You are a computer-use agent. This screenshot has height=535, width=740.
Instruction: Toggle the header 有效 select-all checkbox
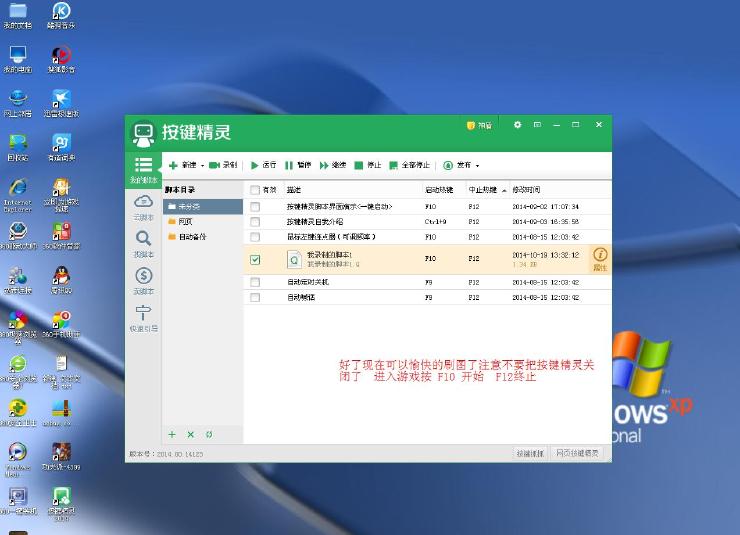point(255,190)
